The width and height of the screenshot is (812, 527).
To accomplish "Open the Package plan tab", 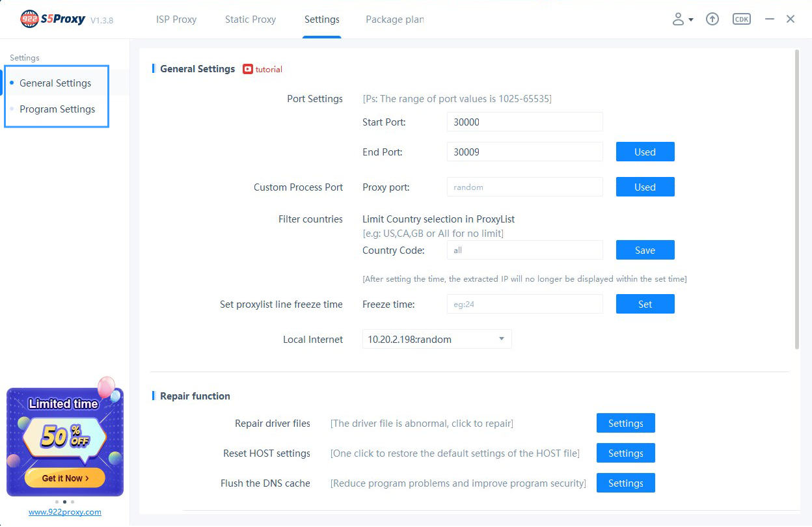I will click(x=394, y=20).
